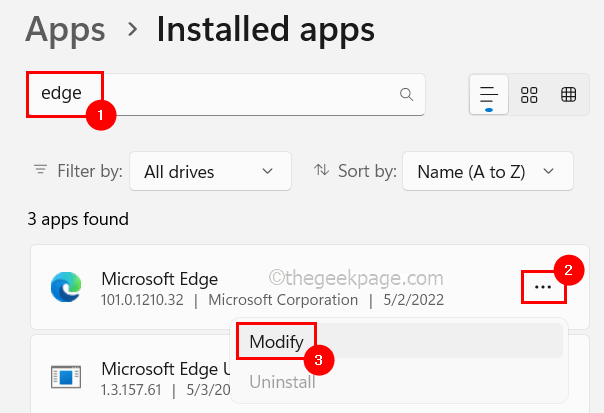604x413 pixels.
Task: Switch to grid view layout
Action: (x=529, y=94)
